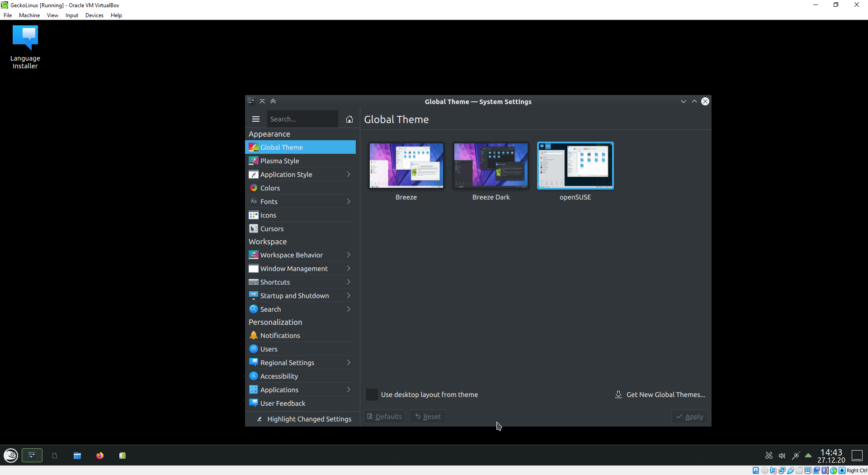Focus the settings Search field
The height and width of the screenshot is (475, 868).
click(x=302, y=119)
